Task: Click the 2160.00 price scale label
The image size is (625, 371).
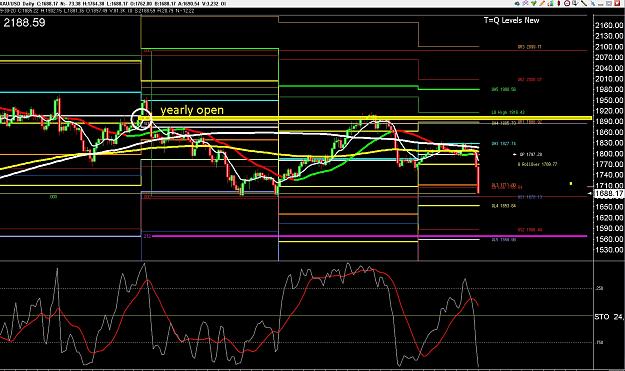Action: [x=609, y=25]
